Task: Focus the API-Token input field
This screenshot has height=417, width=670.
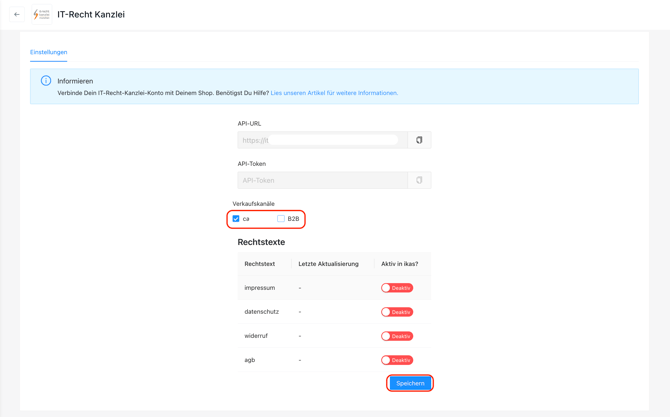Action: 323,180
